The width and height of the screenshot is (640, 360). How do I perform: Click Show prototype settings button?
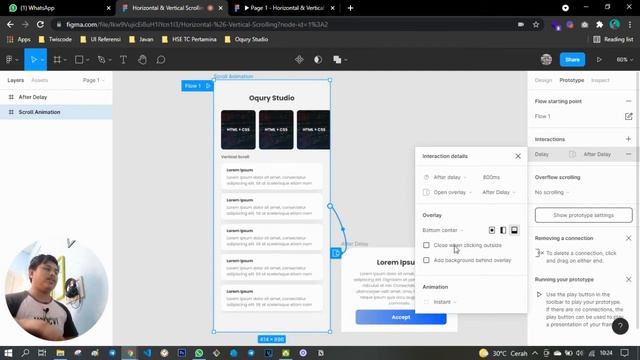click(584, 215)
